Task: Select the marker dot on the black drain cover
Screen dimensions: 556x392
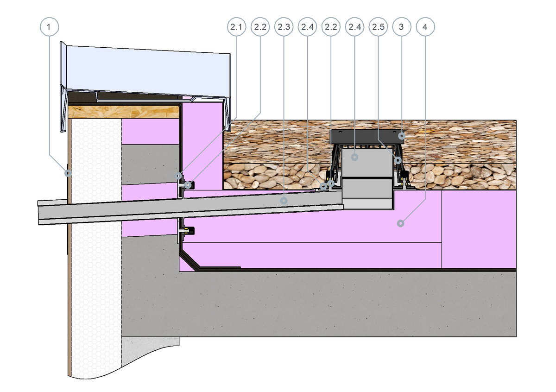Action: coord(402,136)
